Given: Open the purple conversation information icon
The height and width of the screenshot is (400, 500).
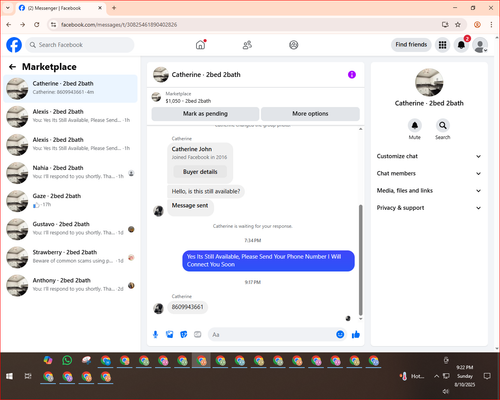Looking at the screenshot, I should (352, 75).
